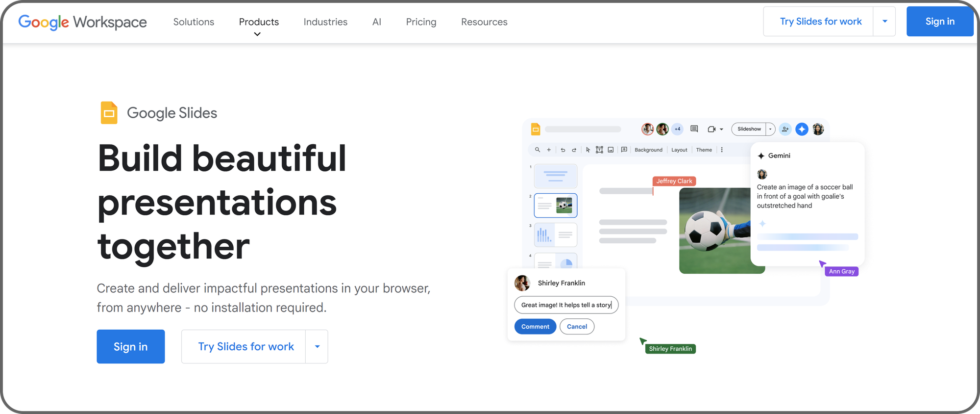Click second collaborator avatar with green ring
The image size is (980, 414).
pos(662,129)
